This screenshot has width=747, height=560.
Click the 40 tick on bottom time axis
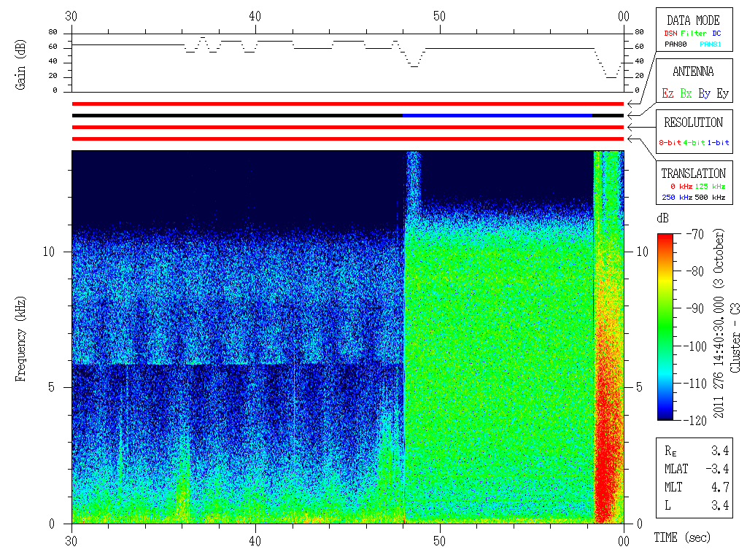click(255, 541)
